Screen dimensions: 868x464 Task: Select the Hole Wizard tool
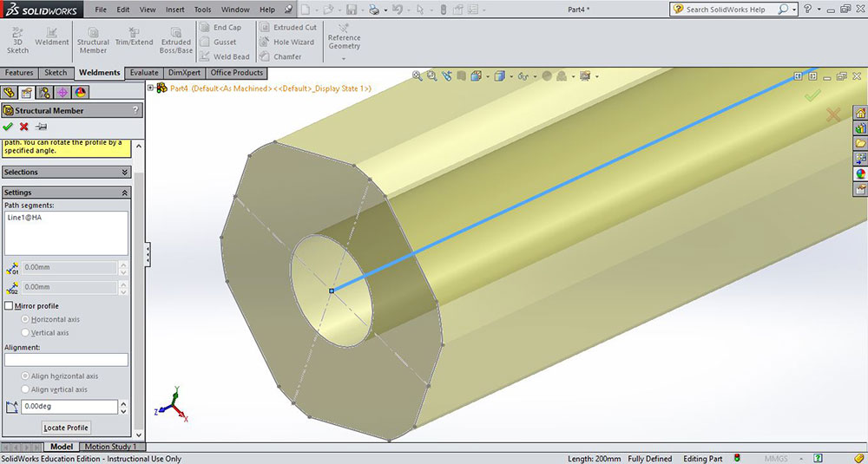point(287,42)
